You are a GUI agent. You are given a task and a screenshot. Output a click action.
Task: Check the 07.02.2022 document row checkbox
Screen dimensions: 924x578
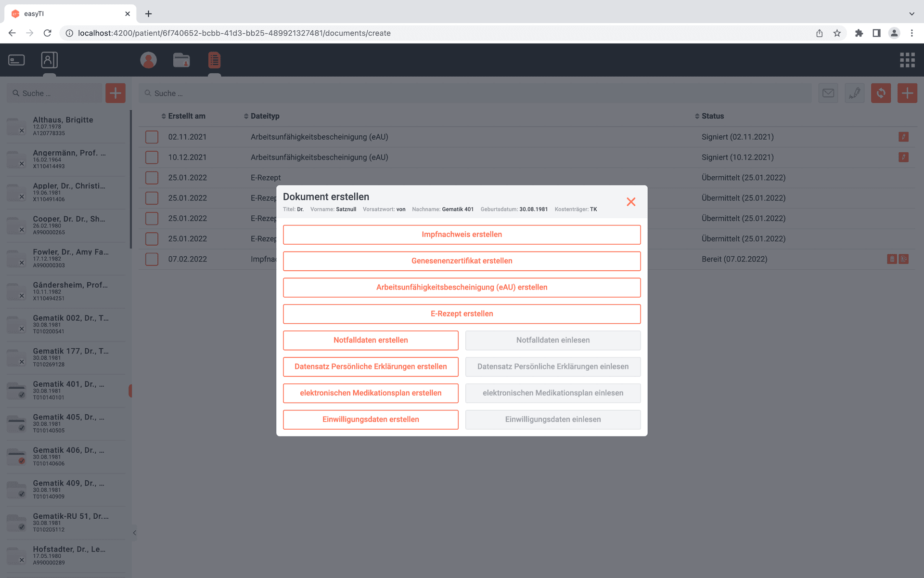pyautogui.click(x=152, y=259)
